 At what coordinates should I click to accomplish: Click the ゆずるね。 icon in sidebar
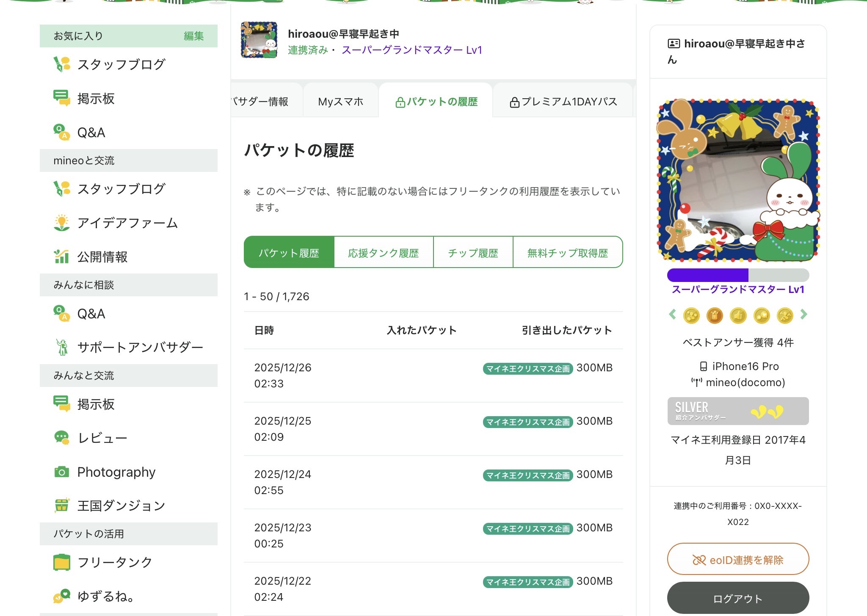(62, 596)
